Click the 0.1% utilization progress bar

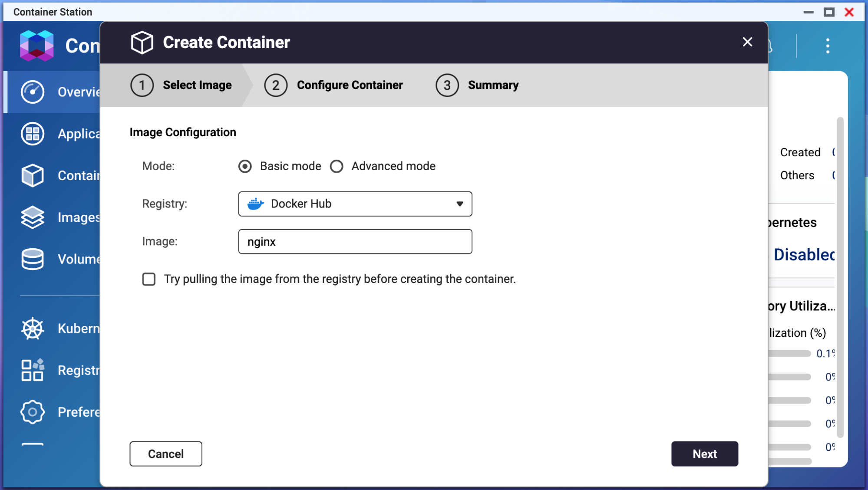[789, 354]
